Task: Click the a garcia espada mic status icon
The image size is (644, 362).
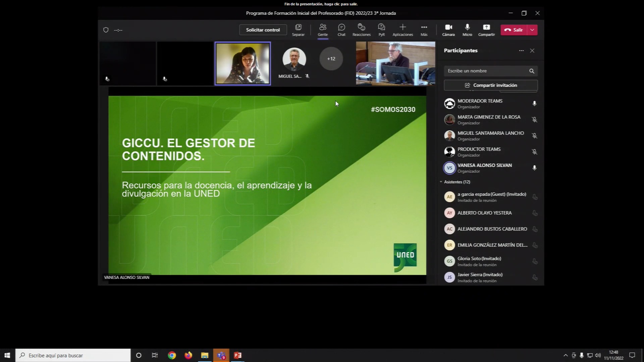Action: tap(535, 197)
